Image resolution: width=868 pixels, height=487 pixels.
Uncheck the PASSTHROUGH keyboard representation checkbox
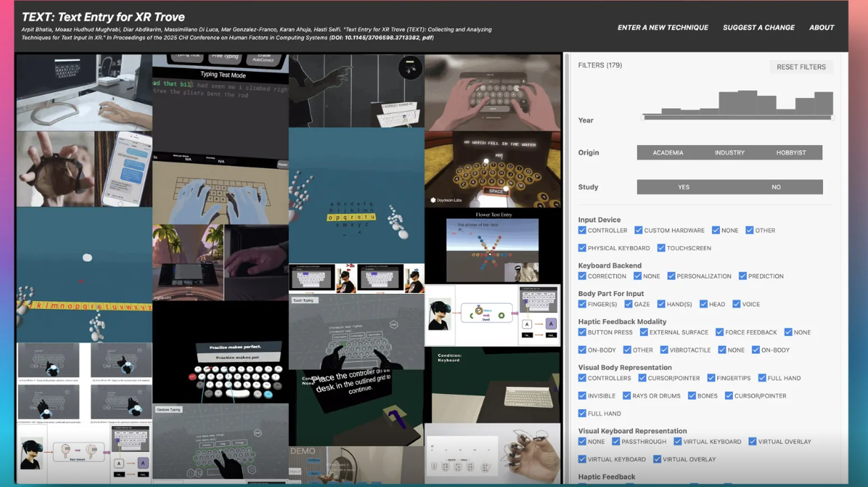coord(616,441)
